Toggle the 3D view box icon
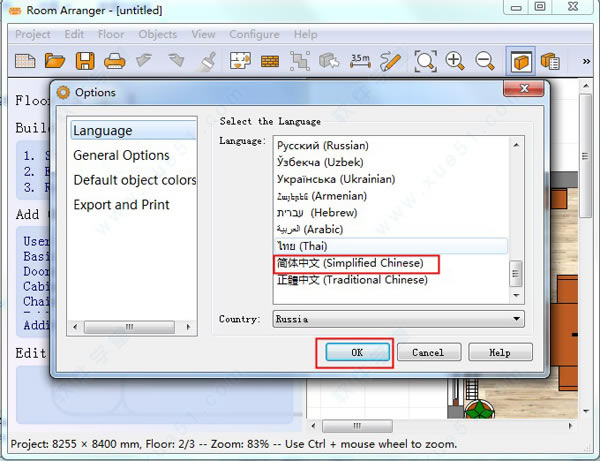This screenshot has width=600, height=461. [520, 61]
